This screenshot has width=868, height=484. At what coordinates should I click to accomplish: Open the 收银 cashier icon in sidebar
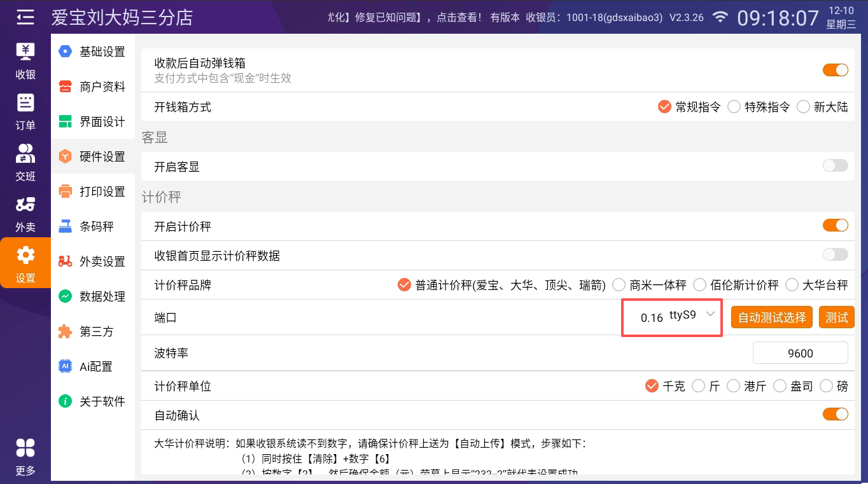(25, 52)
